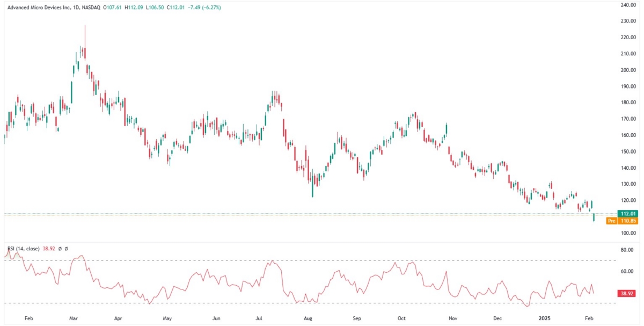The image size is (644, 326).
Task: Select the 200.00 price axis label
Action: point(628,70)
